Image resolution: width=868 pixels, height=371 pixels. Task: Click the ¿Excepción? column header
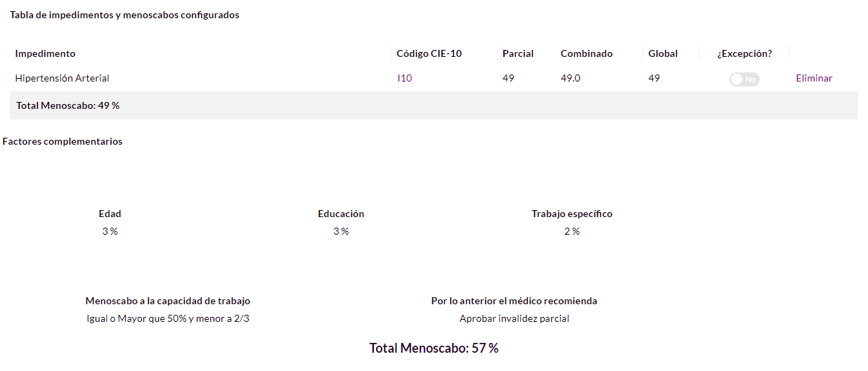click(744, 53)
